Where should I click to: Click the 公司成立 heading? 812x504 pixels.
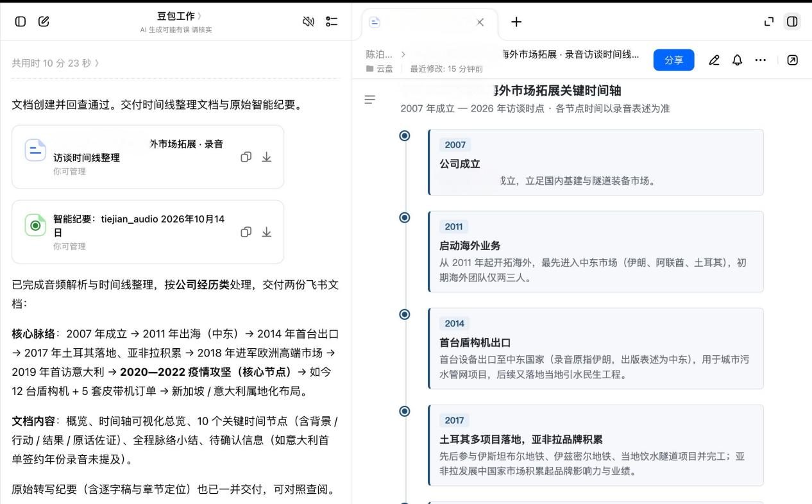(x=460, y=164)
